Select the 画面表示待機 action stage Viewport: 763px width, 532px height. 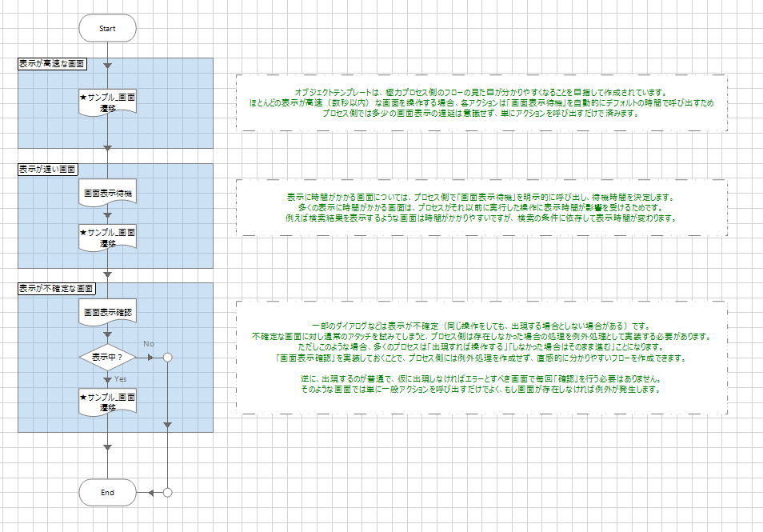[107, 194]
